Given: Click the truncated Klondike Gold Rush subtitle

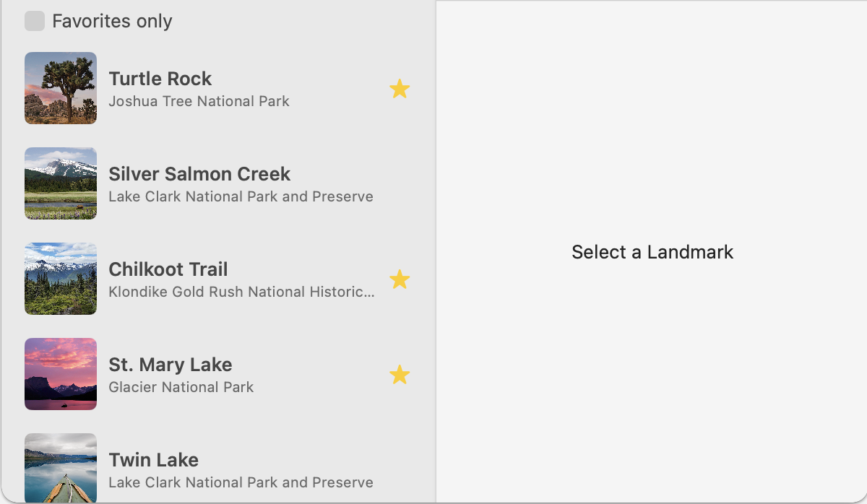Looking at the screenshot, I should click(x=241, y=292).
